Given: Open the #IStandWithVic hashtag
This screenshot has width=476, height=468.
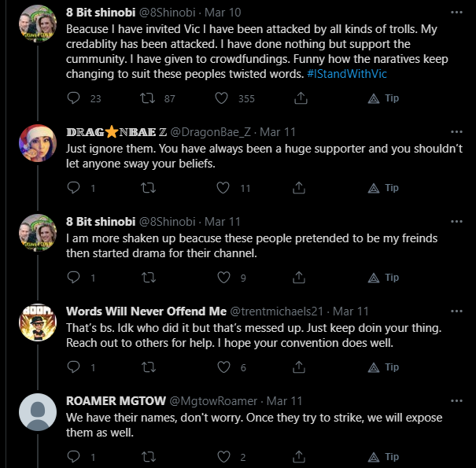Looking at the screenshot, I should (x=347, y=74).
